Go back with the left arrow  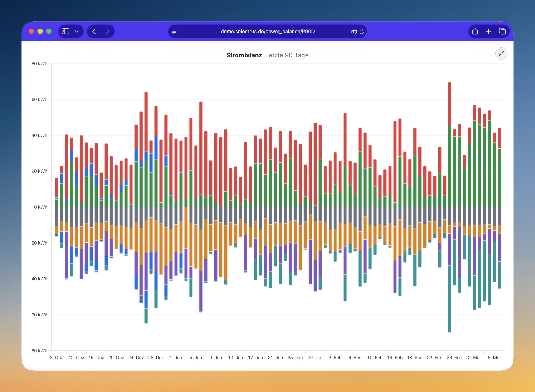pyautogui.click(x=94, y=31)
